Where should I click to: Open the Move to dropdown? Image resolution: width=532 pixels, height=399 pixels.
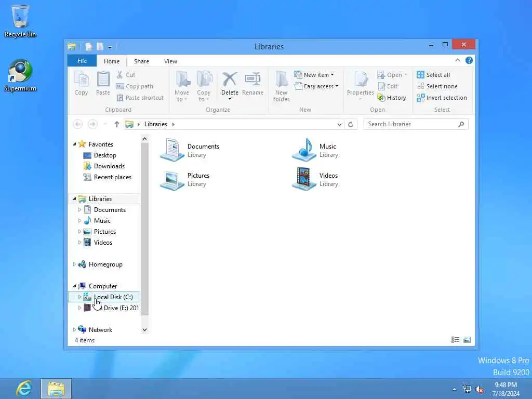pos(182,87)
